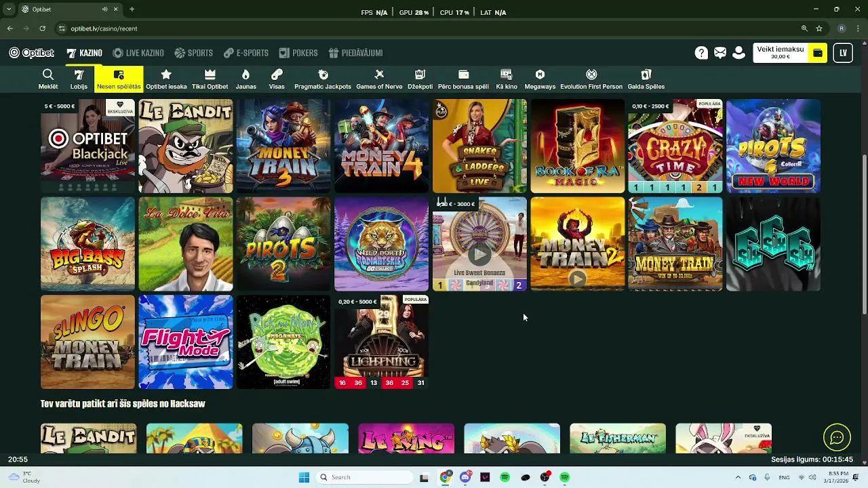This screenshot has width=868, height=488.
Task: Open the Kā kino category
Action: 507,79
